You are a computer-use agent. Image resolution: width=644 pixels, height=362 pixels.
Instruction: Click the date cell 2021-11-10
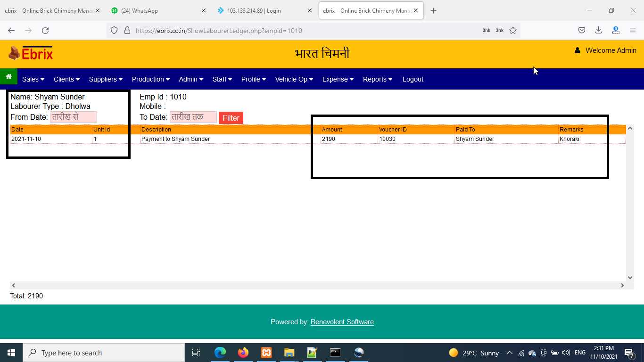point(51,139)
